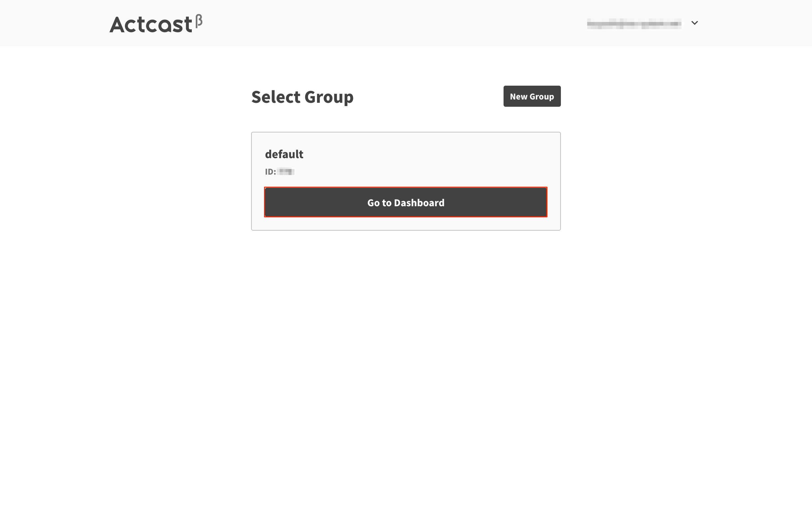Click the "Group" word on the New Group button
The height and width of the screenshot is (510, 812).
pos(541,97)
